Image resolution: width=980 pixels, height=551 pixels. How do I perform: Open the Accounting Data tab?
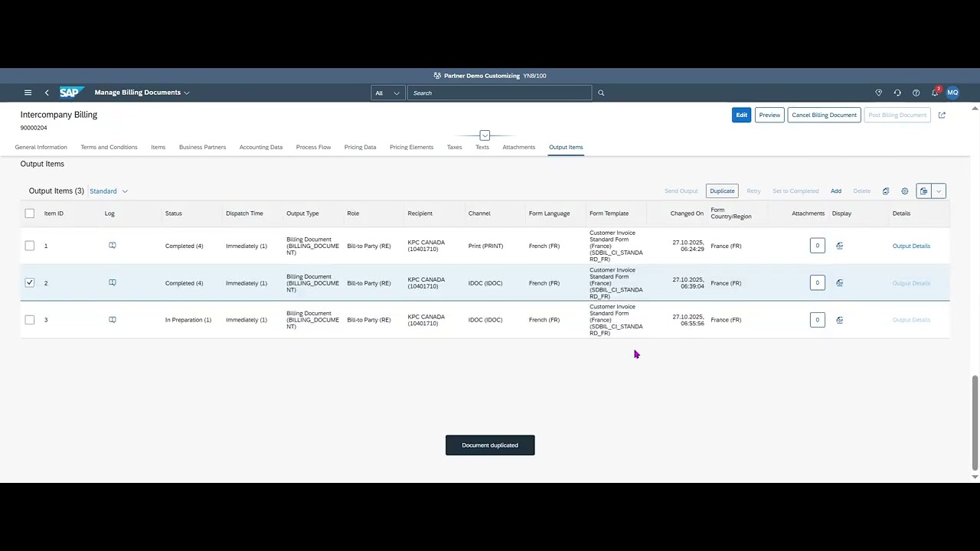coord(261,147)
